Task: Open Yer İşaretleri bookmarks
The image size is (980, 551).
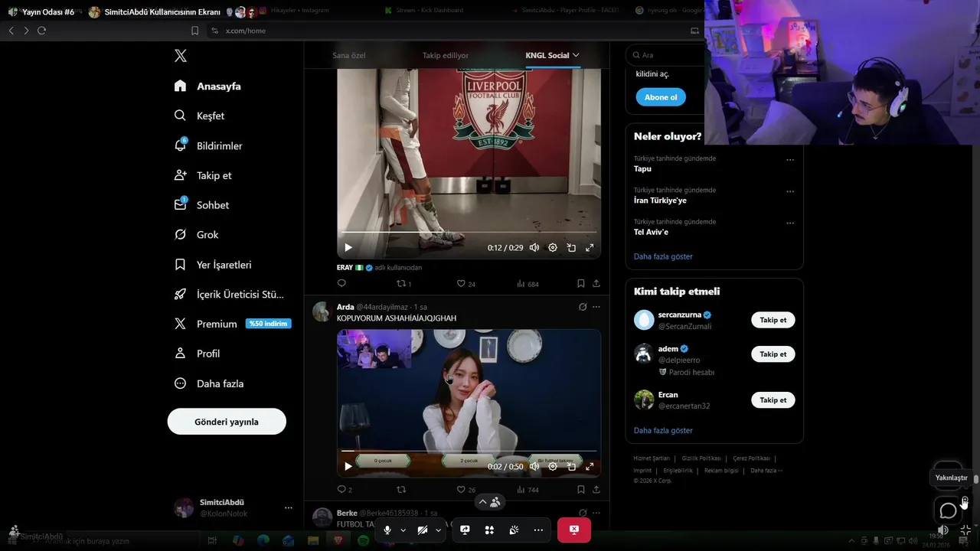Action: tap(213, 265)
